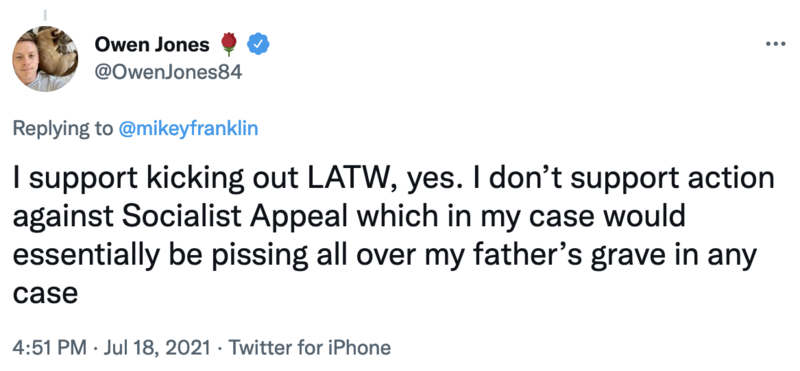The width and height of the screenshot is (800, 371).
Task: Click the Jul 18, 2021 date
Action: [x=158, y=348]
